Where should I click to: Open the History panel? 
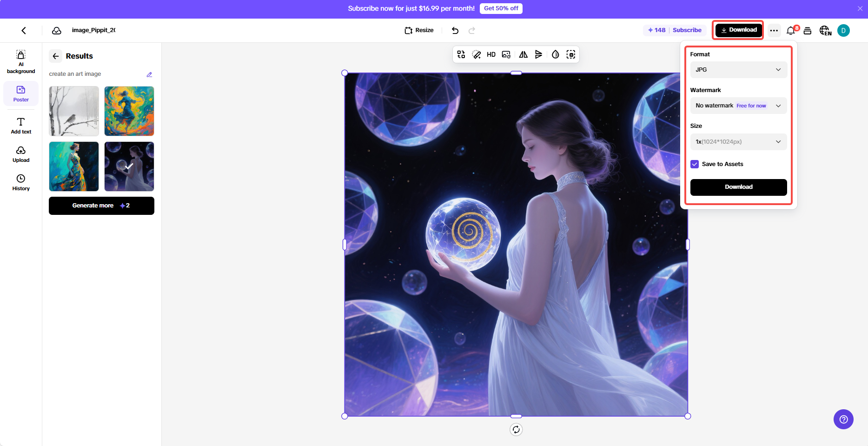tap(21, 182)
